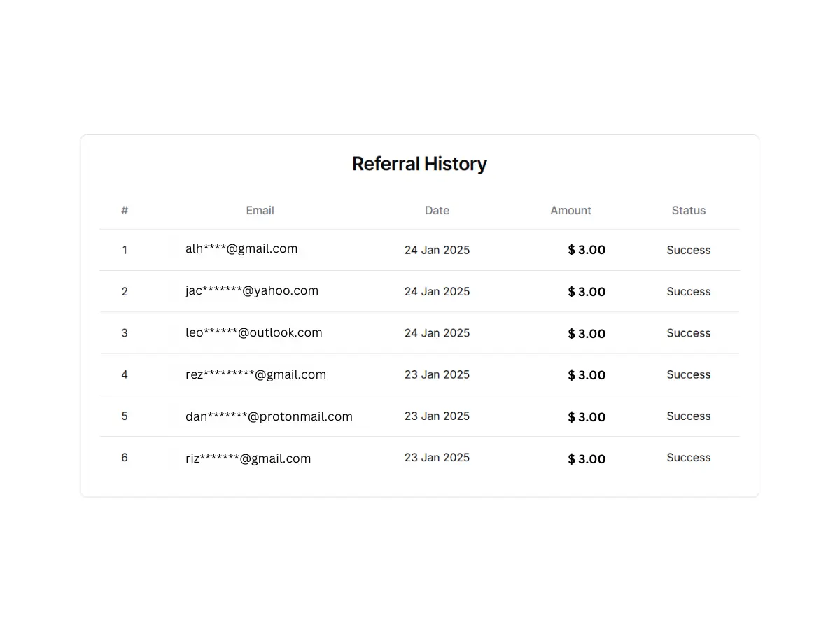Viewport: 840px width, 630px height.
Task: Click the 23 Jan 2025 date on row 4
Action: 437,374
